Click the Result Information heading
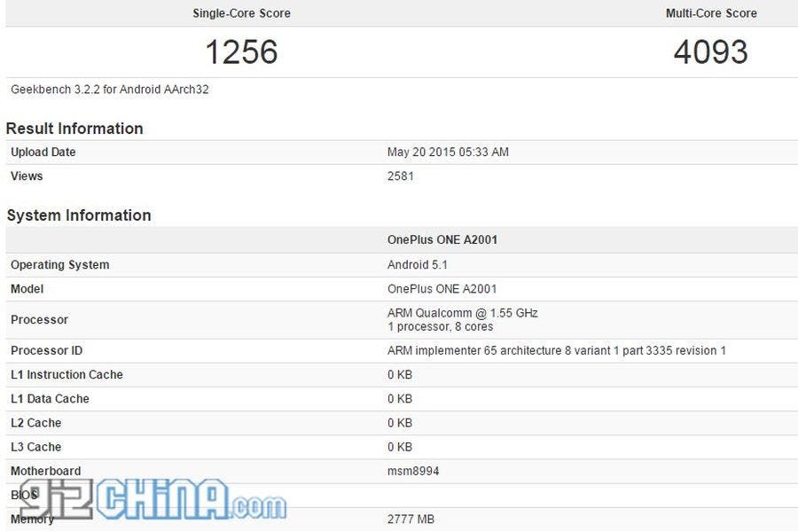798x532 pixels. click(74, 129)
